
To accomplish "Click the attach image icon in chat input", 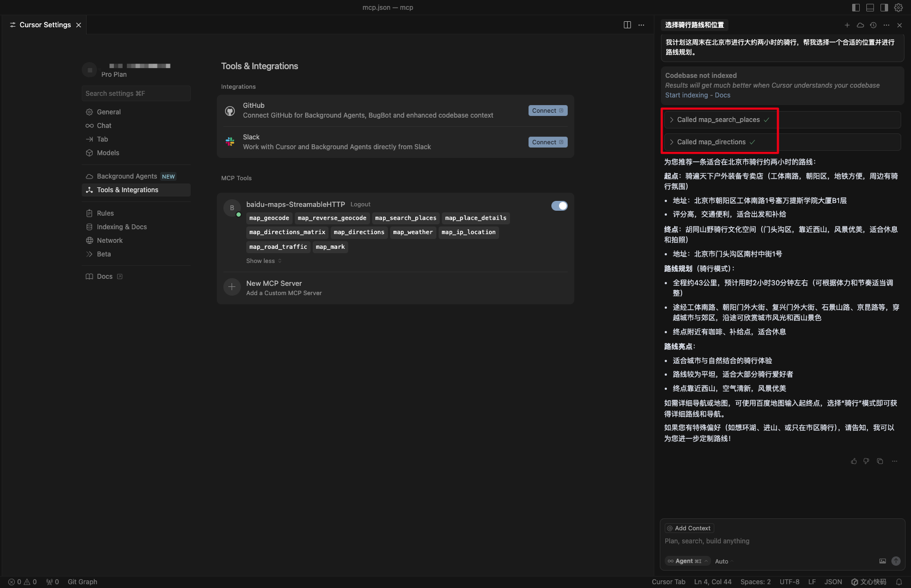I will (x=883, y=561).
